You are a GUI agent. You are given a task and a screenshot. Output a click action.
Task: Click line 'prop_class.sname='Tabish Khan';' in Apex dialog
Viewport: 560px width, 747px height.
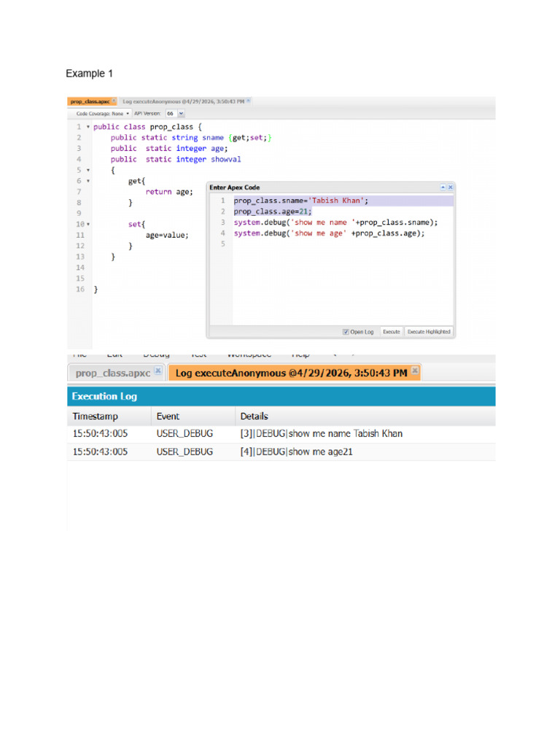301,201
